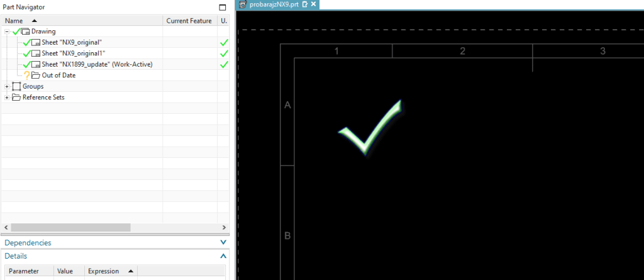
Task: Close the probarajzNX9.prt tab
Action: 313,4
